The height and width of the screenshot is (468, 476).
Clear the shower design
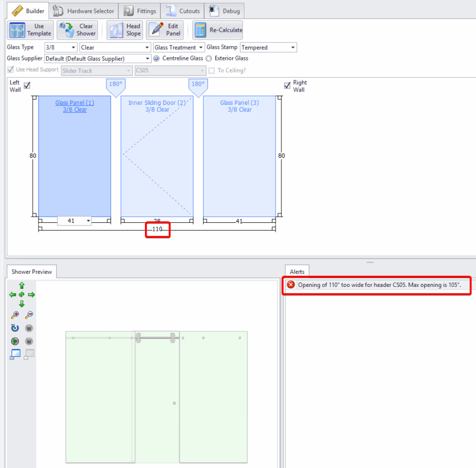point(77,30)
